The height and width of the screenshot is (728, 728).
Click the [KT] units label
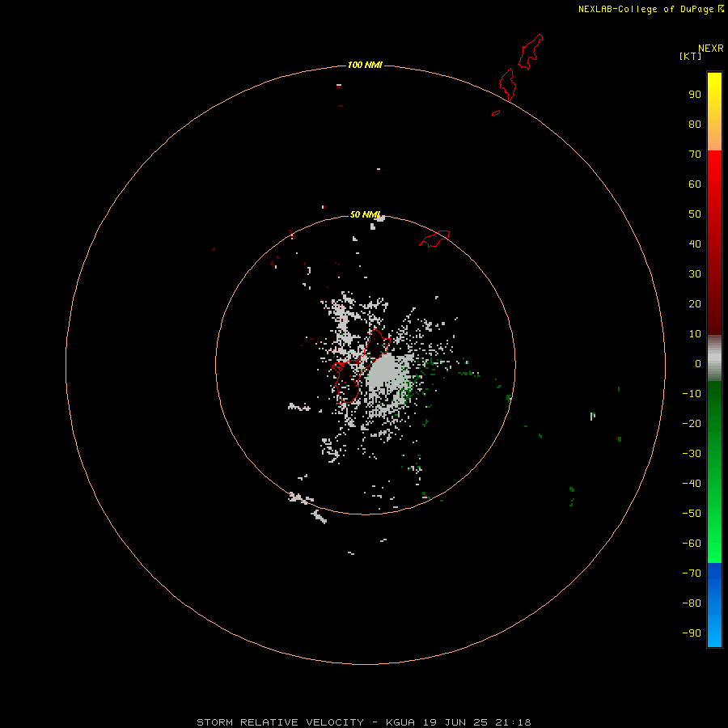point(690,57)
